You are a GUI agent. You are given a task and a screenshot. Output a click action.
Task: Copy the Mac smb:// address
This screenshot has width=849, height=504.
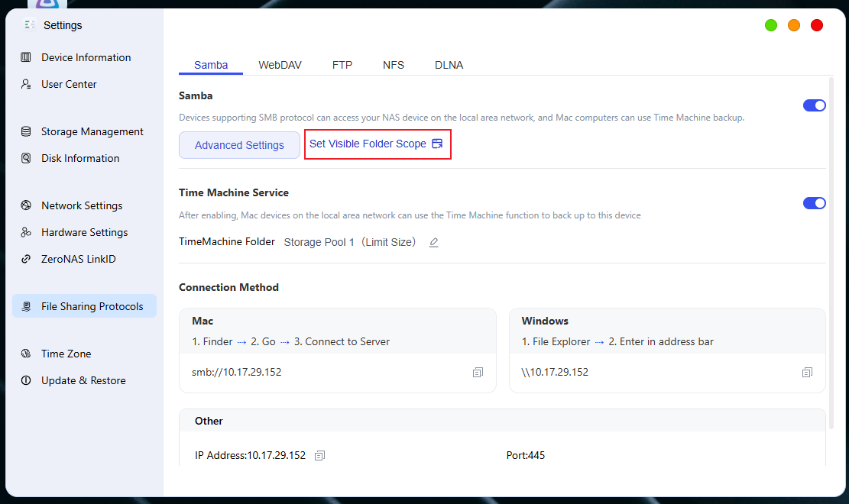478,373
